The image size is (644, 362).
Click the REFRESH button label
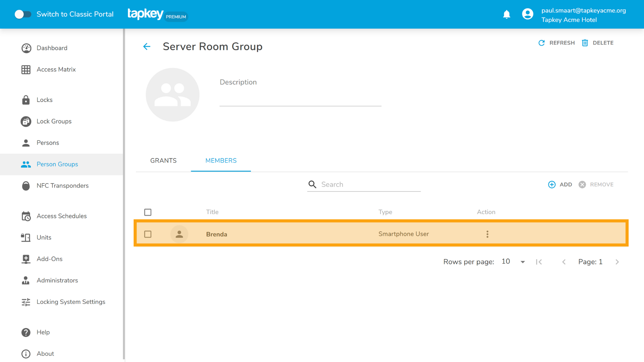[x=562, y=43]
